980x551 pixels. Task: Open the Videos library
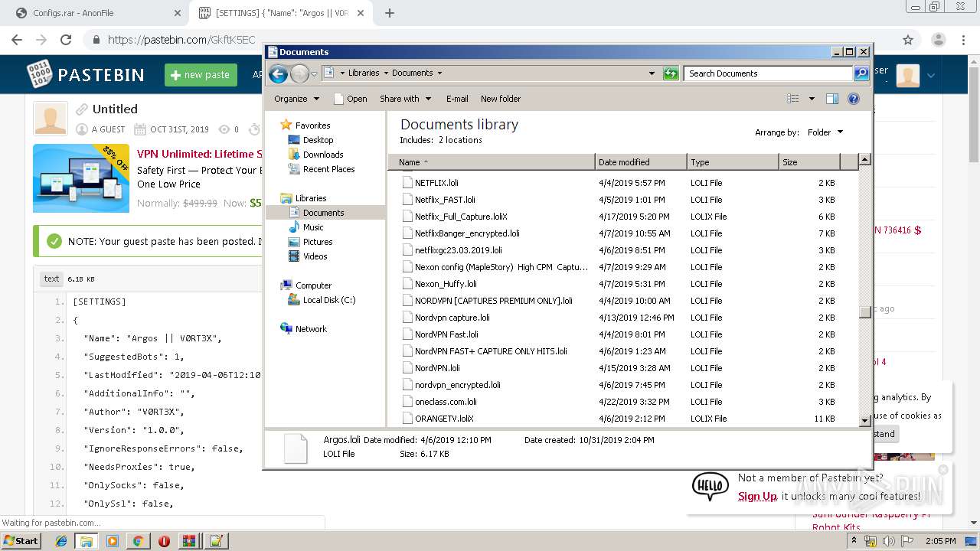[315, 256]
